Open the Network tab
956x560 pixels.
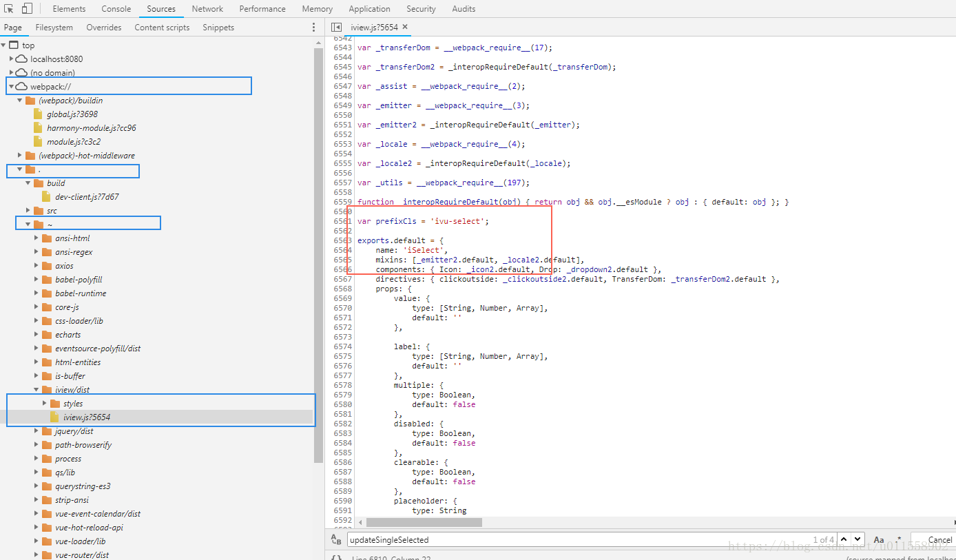click(207, 9)
